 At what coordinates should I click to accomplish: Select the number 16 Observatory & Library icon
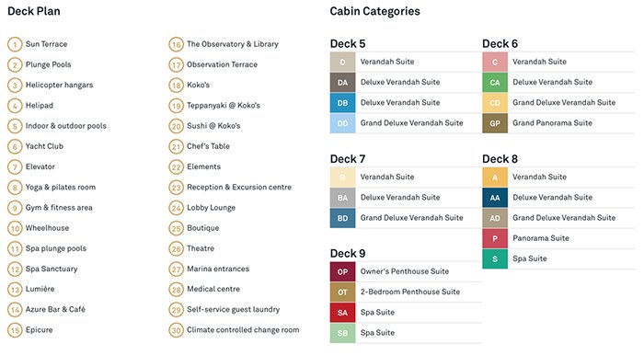(177, 44)
